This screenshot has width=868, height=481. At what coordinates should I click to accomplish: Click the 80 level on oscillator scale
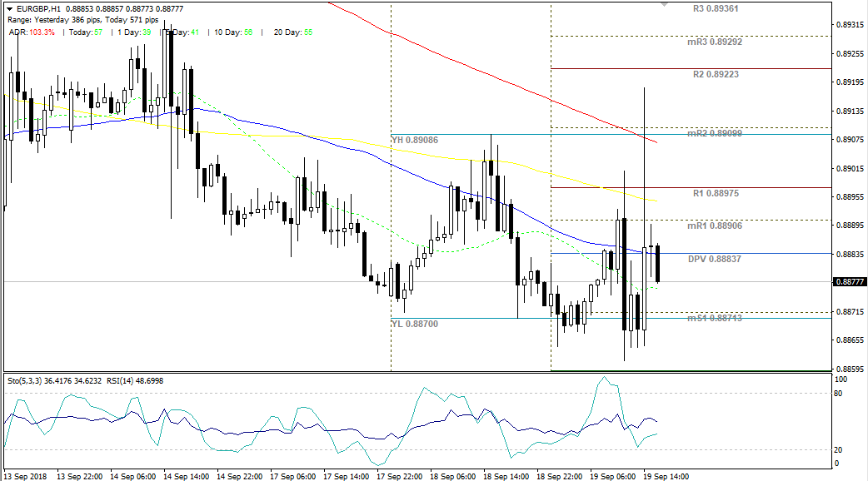(839, 393)
